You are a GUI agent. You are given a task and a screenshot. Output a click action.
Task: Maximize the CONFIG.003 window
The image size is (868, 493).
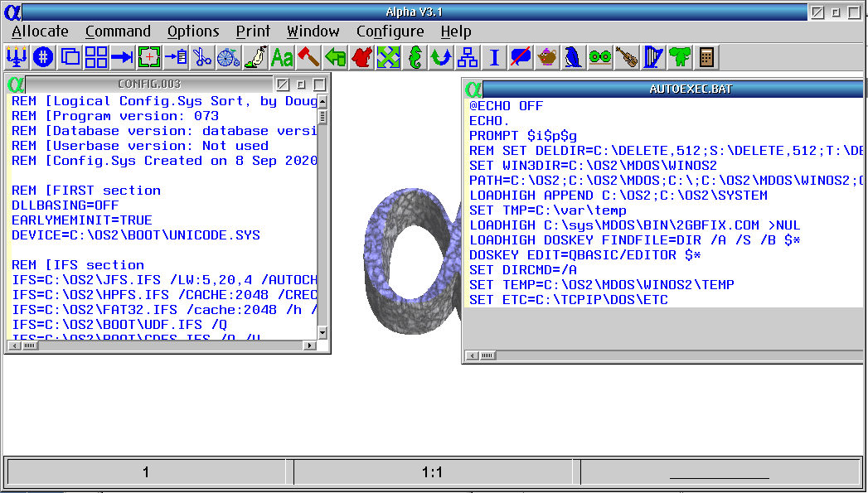pyautogui.click(x=319, y=85)
